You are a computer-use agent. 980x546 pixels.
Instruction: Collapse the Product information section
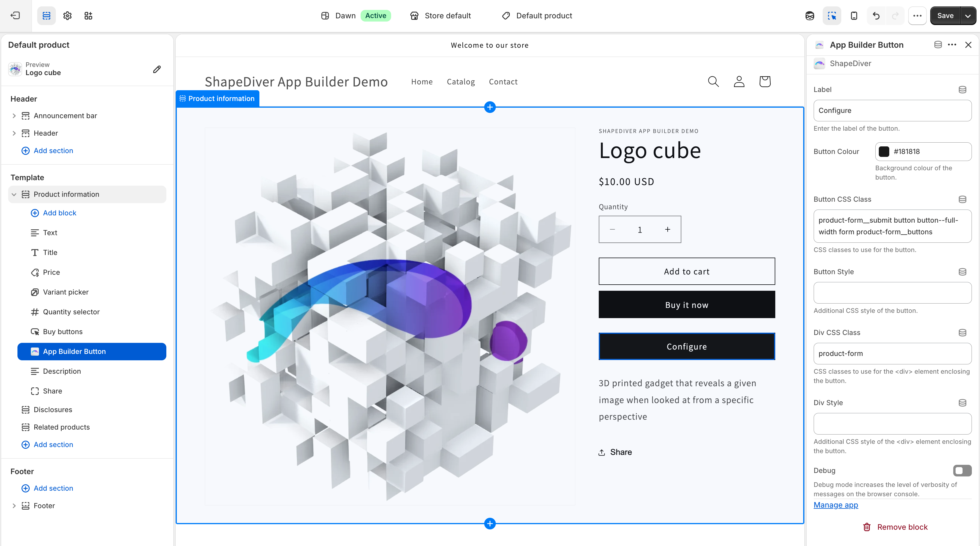(x=14, y=195)
